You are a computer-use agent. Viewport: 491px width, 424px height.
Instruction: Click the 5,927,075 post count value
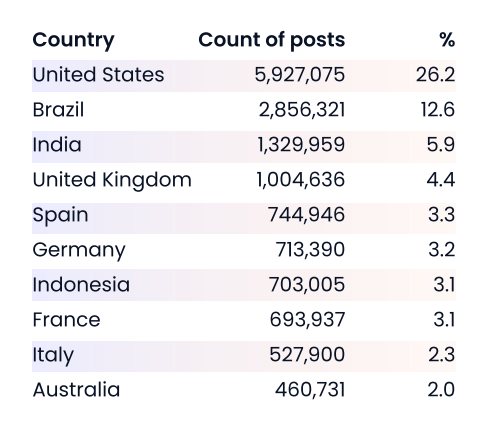click(300, 75)
